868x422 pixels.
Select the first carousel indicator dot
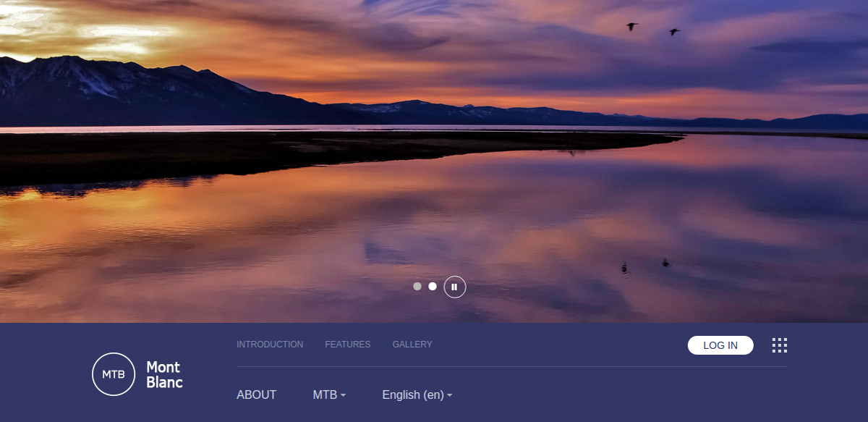tap(417, 287)
